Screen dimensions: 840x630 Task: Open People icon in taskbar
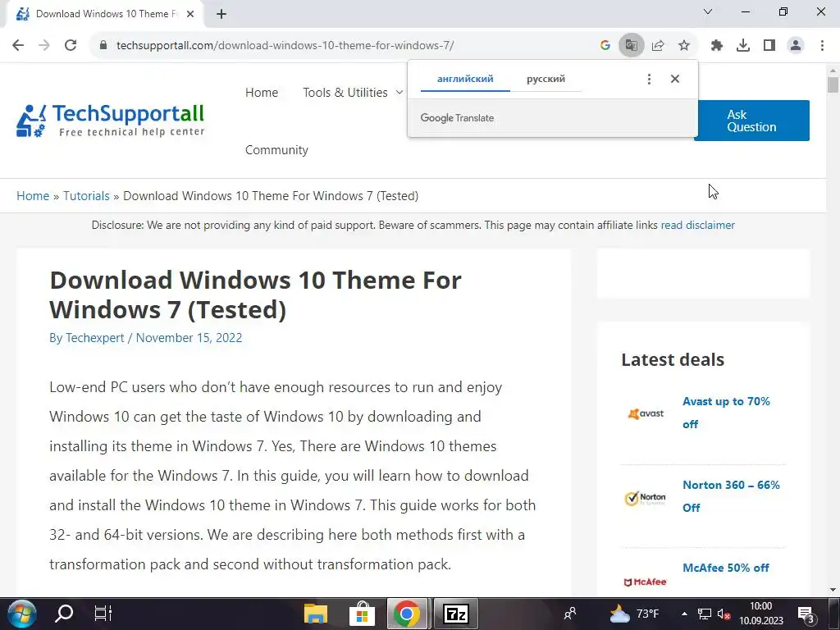(570, 614)
